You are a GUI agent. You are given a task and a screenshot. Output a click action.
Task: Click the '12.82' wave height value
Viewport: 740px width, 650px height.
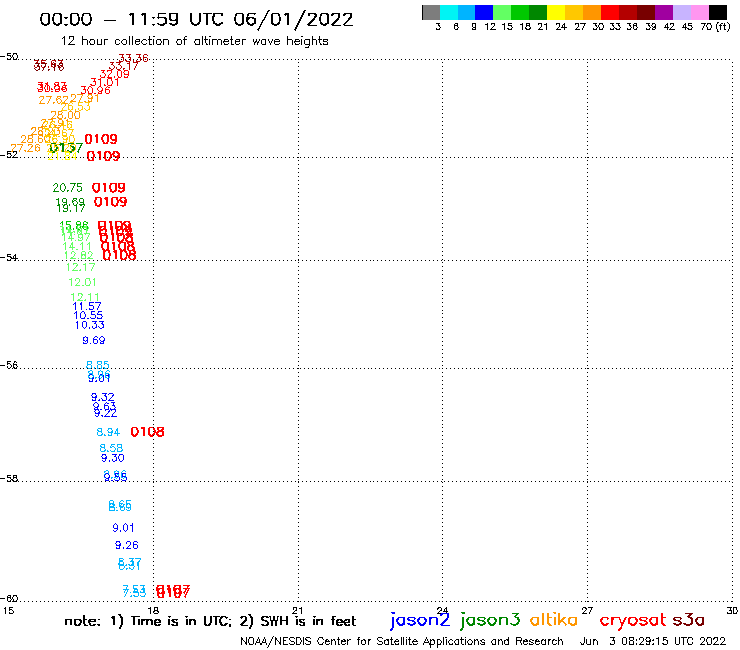tap(78, 255)
